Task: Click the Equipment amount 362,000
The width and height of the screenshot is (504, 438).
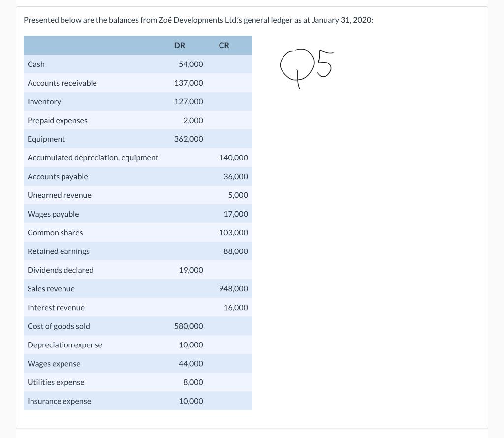Action: (x=189, y=139)
